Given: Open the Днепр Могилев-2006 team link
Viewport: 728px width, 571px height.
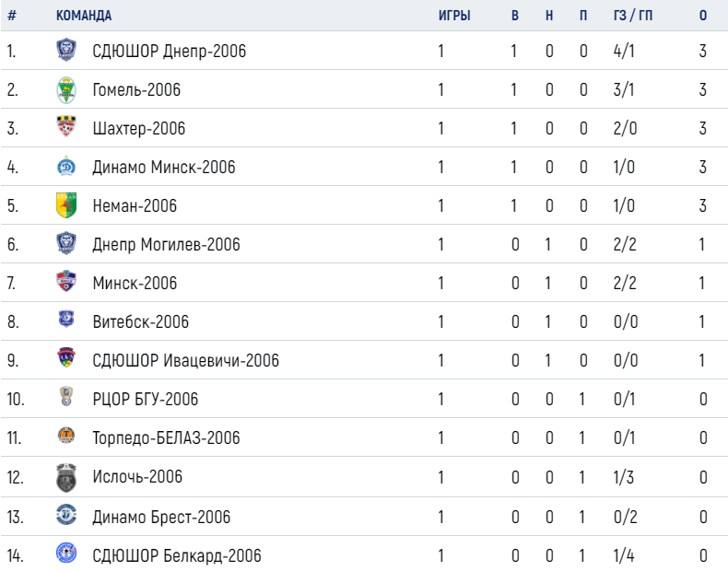Looking at the screenshot, I should (x=166, y=244).
